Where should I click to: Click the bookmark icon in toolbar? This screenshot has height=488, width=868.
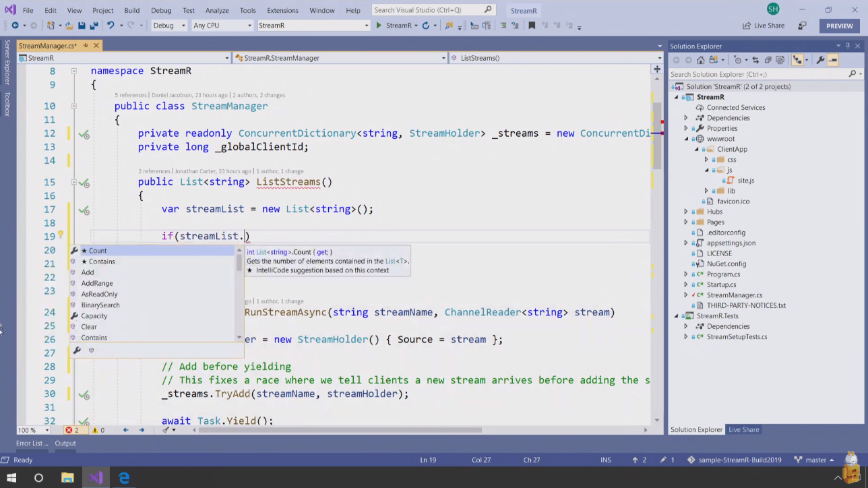click(532, 26)
